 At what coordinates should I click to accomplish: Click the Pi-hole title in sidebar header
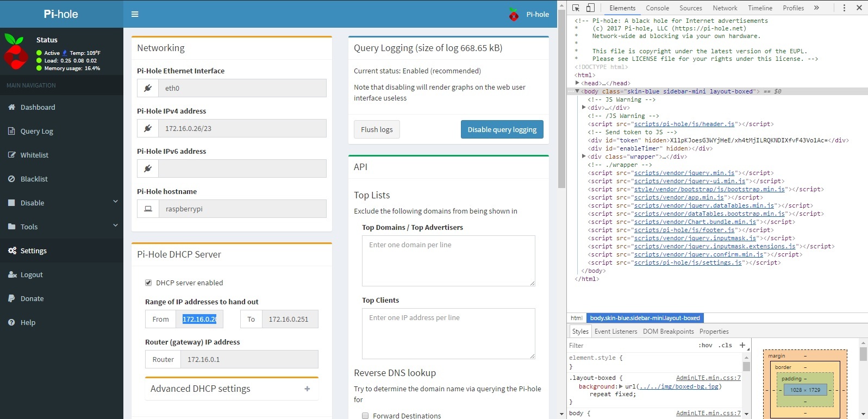pyautogui.click(x=61, y=14)
